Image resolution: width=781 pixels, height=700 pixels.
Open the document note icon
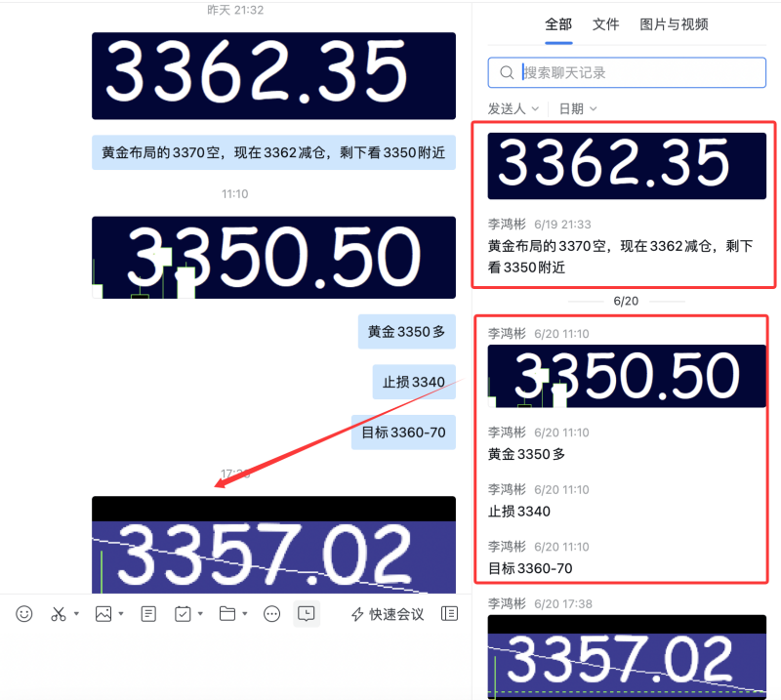tap(148, 614)
